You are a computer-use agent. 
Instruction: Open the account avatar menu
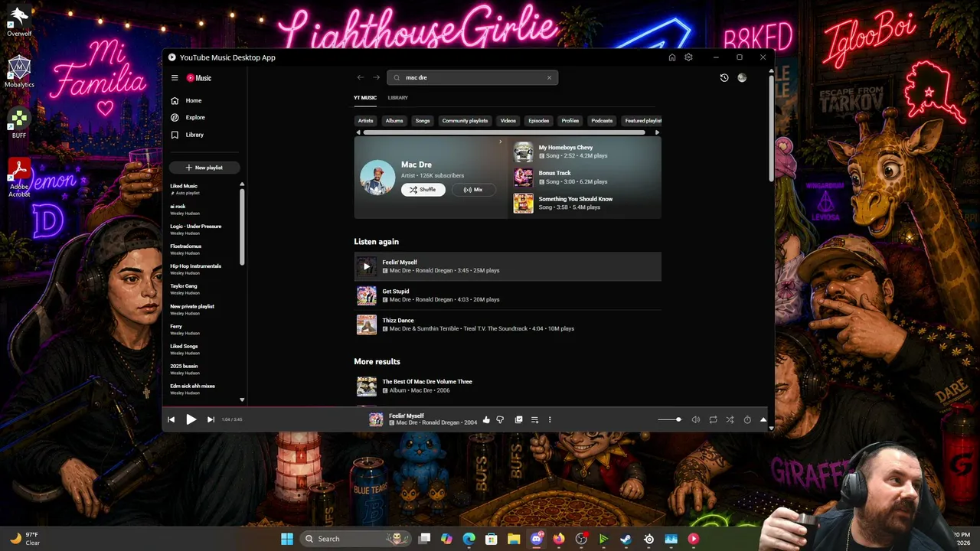click(742, 78)
